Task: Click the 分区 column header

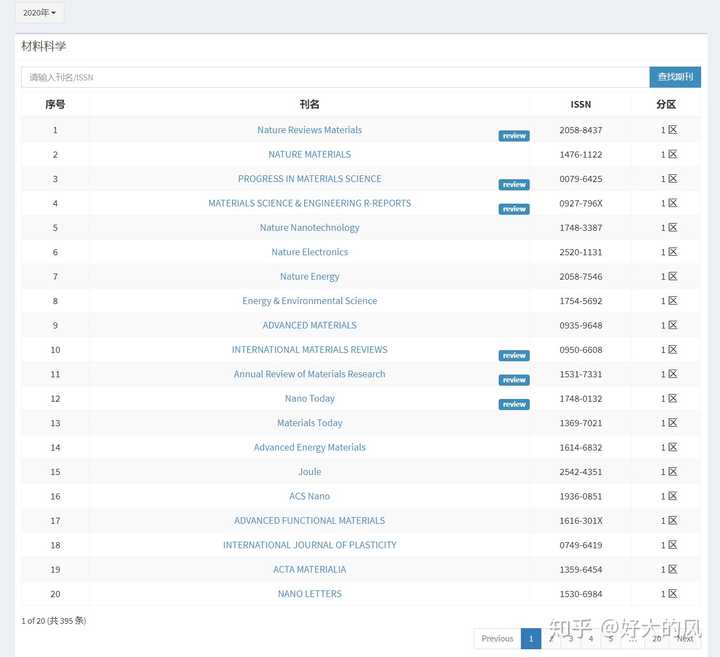Action: (x=666, y=104)
